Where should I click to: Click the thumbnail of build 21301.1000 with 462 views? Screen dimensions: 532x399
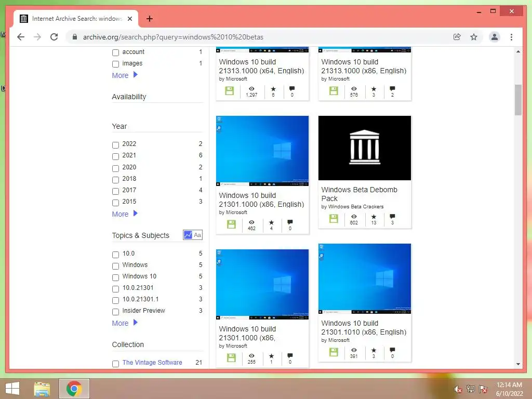click(x=262, y=151)
